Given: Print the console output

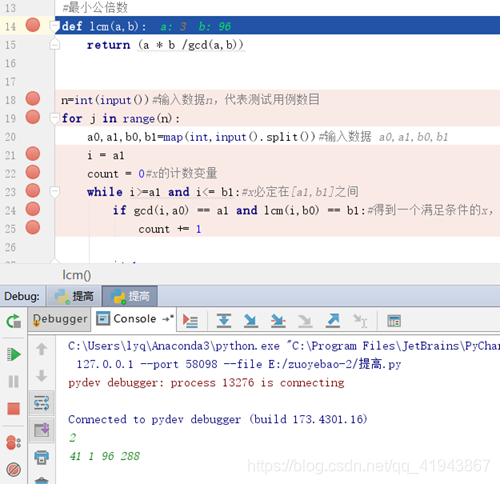Looking at the screenshot, I should (x=42, y=457).
